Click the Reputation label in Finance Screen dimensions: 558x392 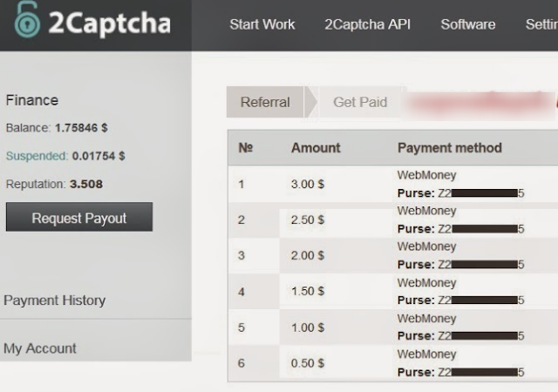point(36,185)
